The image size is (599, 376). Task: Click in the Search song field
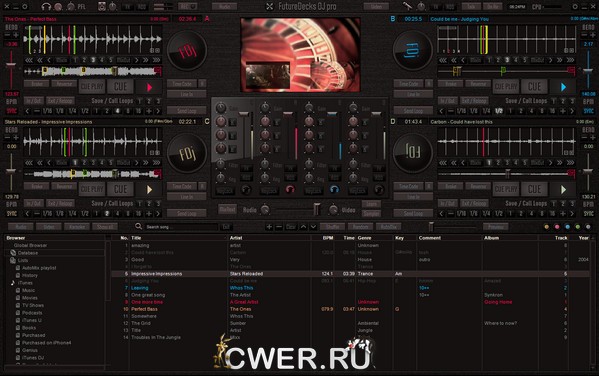click(x=181, y=227)
